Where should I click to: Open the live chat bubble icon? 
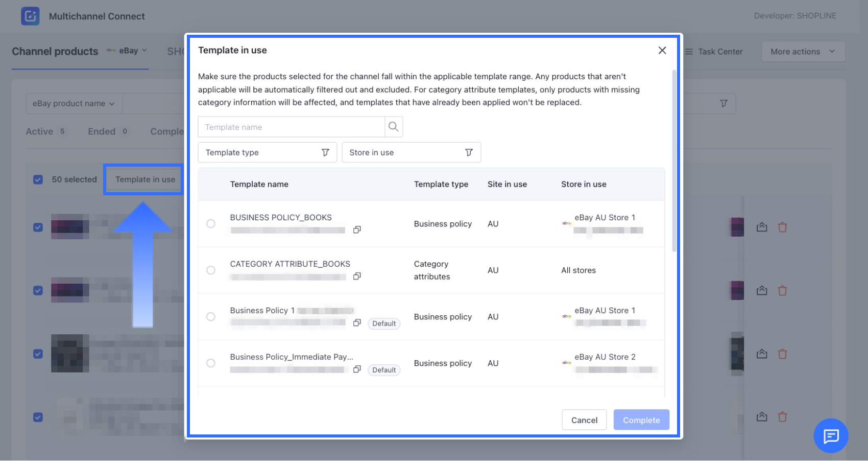pos(830,436)
